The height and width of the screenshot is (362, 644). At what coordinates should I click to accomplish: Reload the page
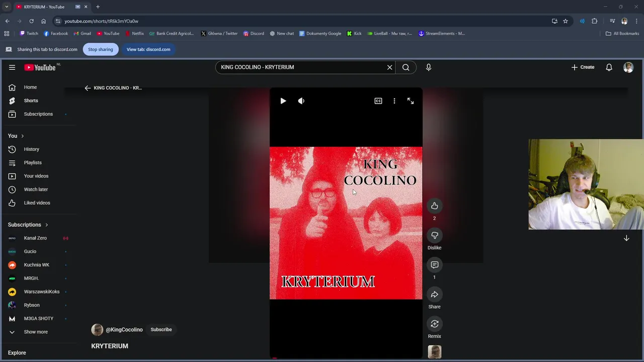click(x=31, y=21)
